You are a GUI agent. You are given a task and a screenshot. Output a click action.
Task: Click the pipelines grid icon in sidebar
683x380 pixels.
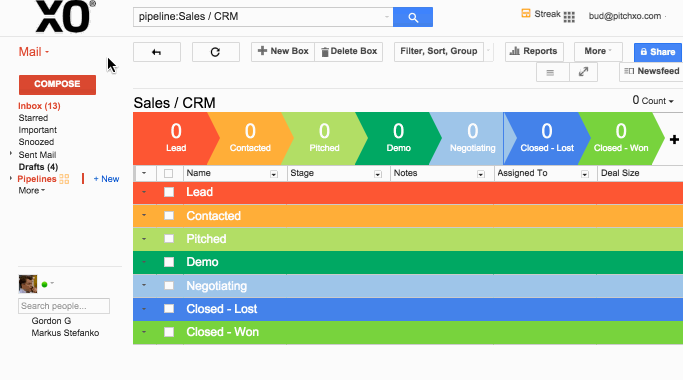[64, 179]
